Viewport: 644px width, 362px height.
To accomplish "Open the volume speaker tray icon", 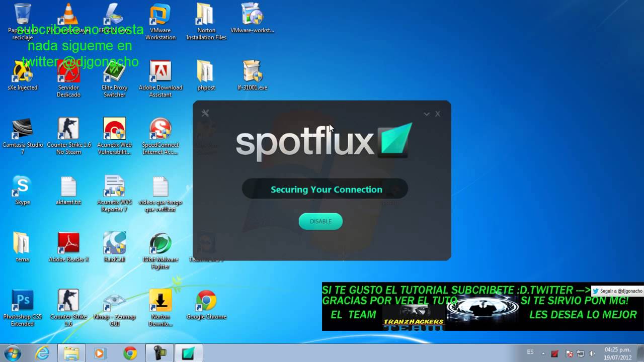I will [x=592, y=353].
